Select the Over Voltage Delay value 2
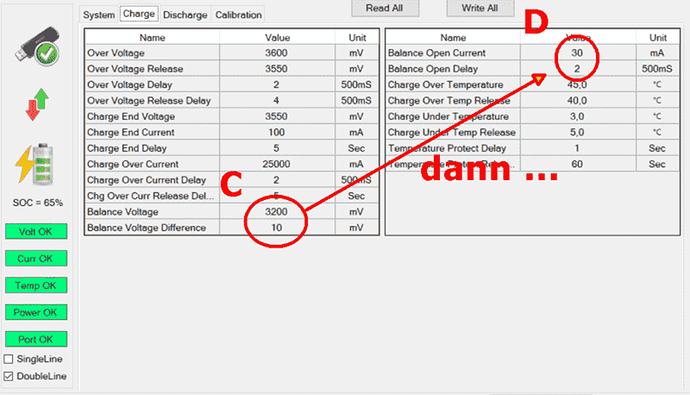Screen dimensions: 690x395 tap(277, 84)
